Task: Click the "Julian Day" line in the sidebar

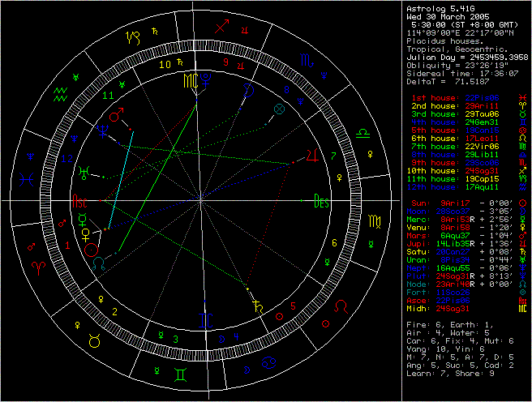Action: pos(465,56)
